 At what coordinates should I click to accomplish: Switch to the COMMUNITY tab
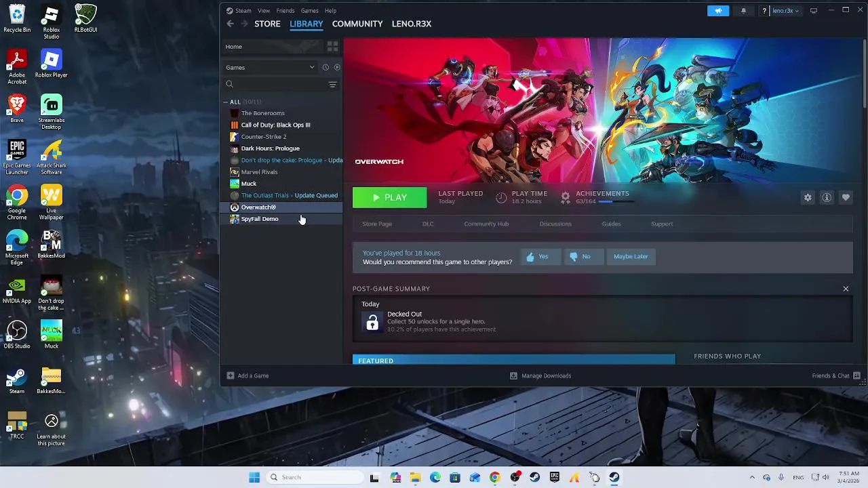coord(357,24)
